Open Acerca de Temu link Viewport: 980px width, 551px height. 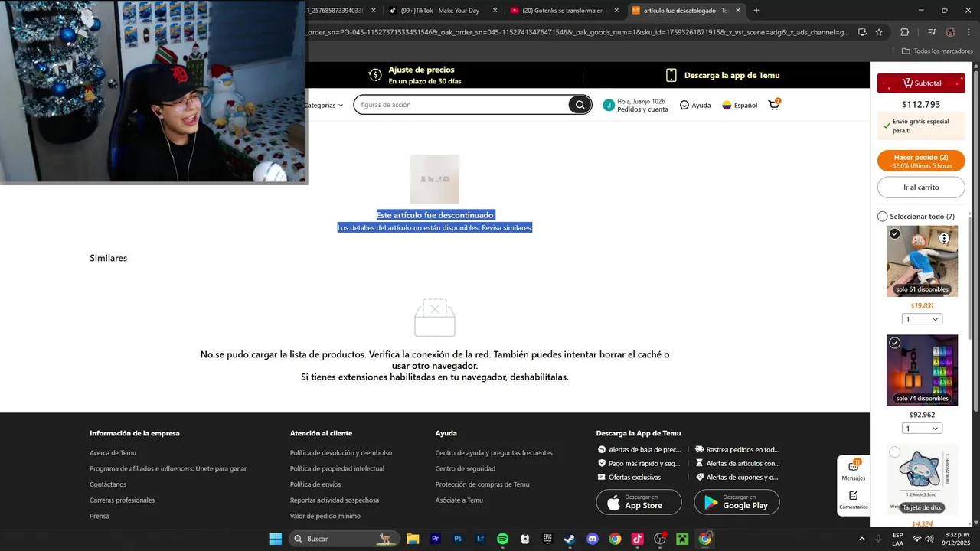click(x=113, y=453)
